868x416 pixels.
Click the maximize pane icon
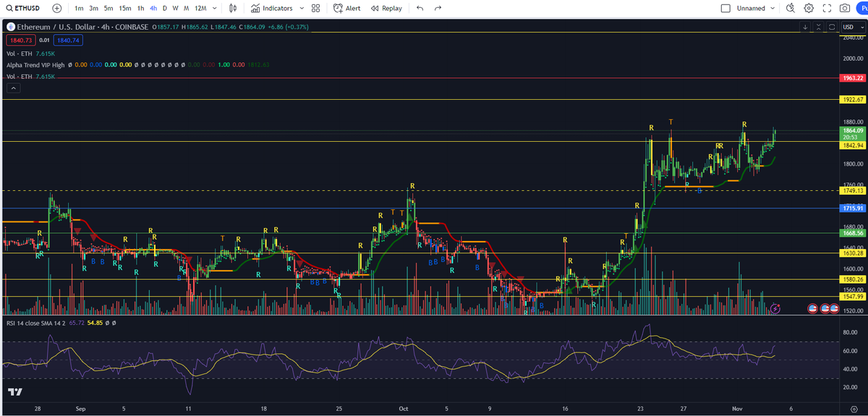pos(830,27)
